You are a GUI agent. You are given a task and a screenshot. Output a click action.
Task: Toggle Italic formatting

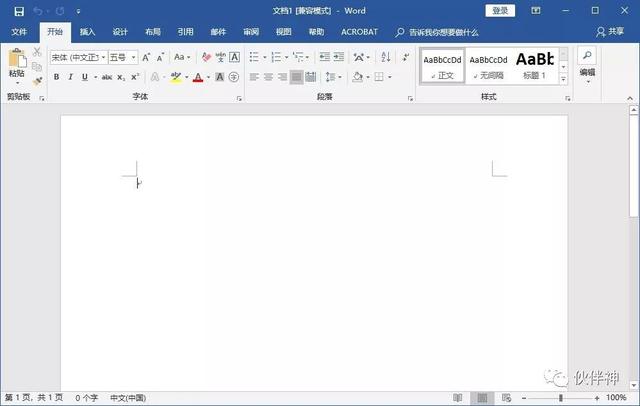tap(71, 77)
